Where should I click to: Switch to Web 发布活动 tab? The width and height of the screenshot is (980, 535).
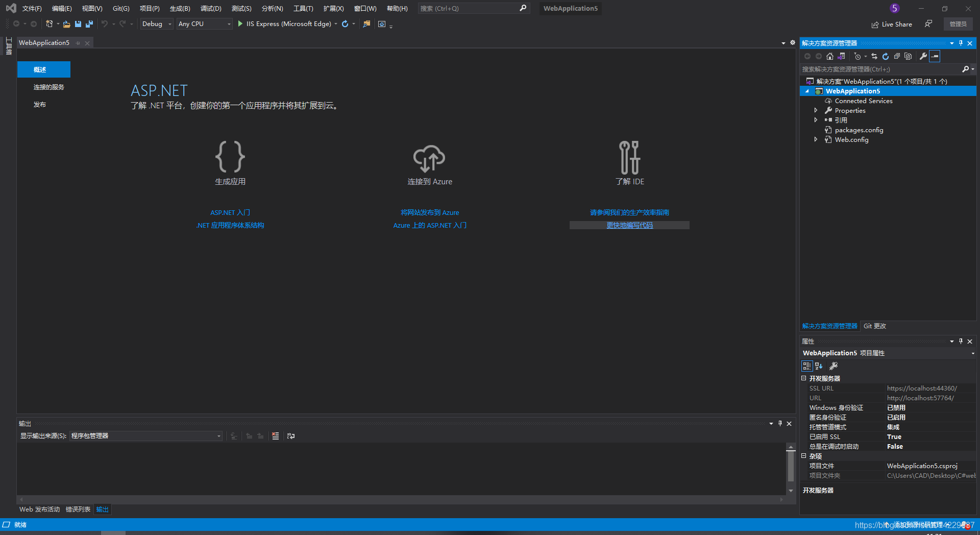[39, 509]
